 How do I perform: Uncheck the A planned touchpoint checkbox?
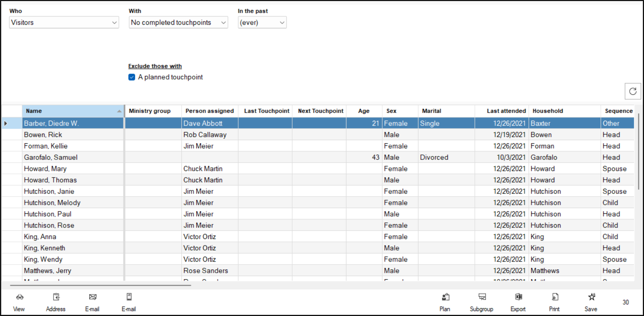(x=132, y=77)
